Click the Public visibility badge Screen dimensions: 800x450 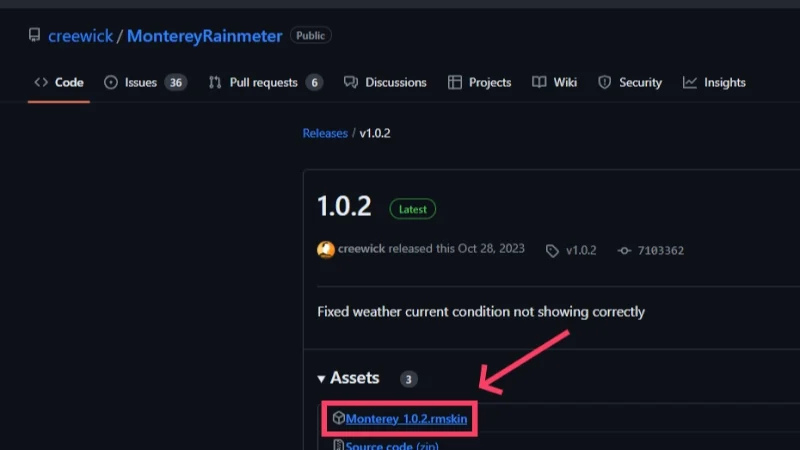[310, 35]
